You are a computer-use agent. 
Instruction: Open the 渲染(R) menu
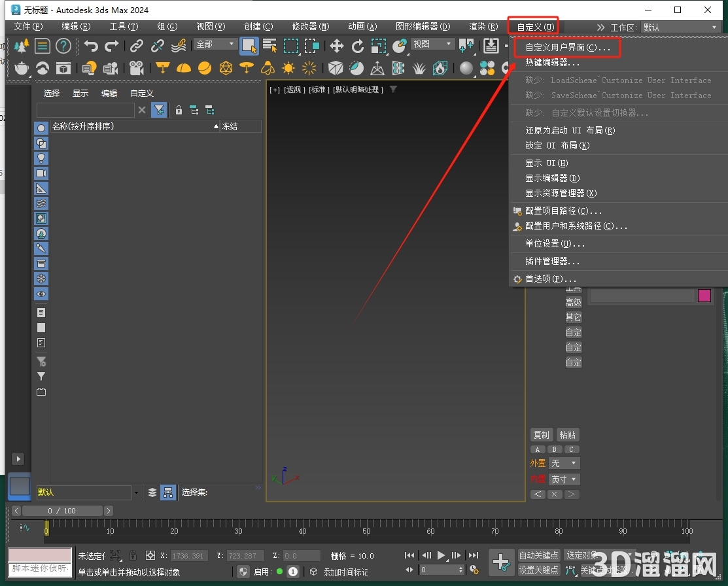click(x=483, y=26)
